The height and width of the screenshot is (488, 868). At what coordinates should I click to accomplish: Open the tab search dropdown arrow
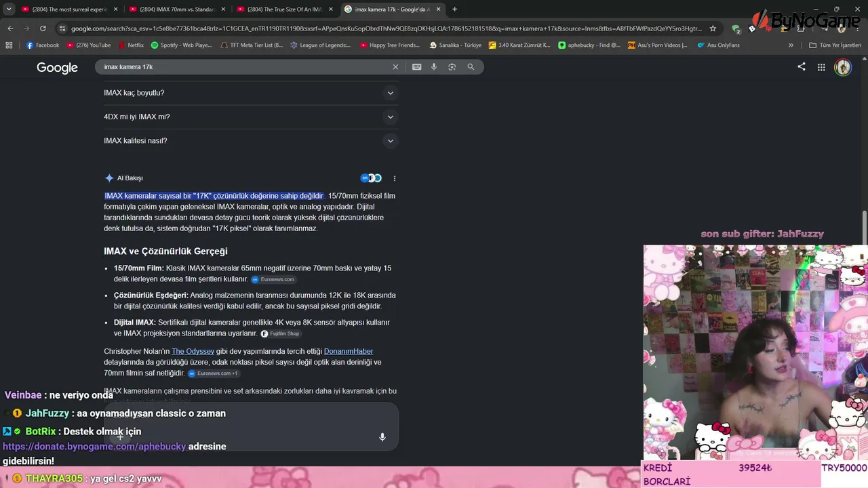[x=9, y=9]
